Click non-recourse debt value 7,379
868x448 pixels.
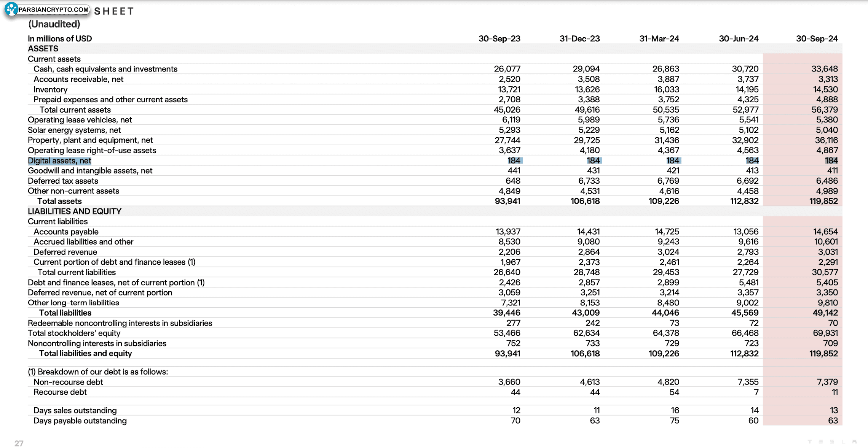point(827,382)
